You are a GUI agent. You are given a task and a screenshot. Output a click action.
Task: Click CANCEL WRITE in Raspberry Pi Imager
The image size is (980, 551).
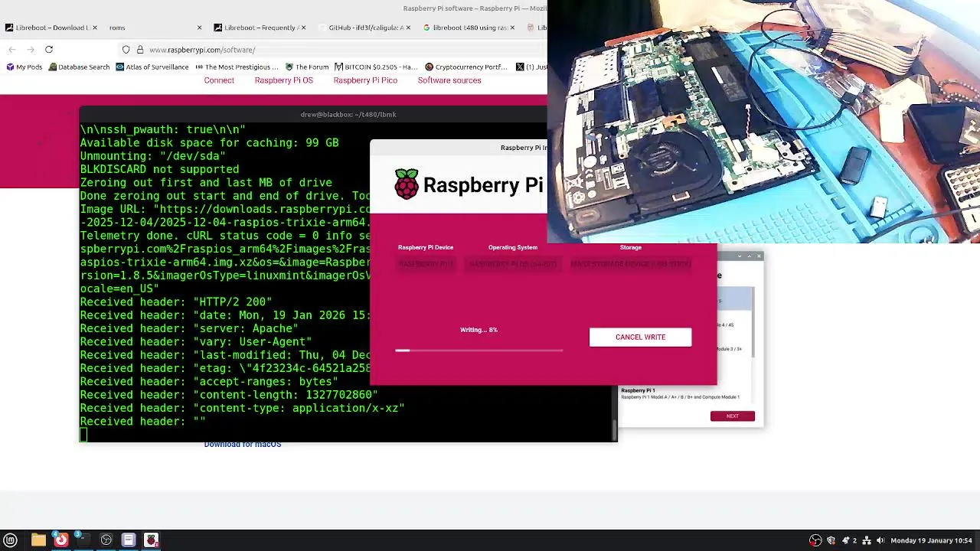coord(640,337)
